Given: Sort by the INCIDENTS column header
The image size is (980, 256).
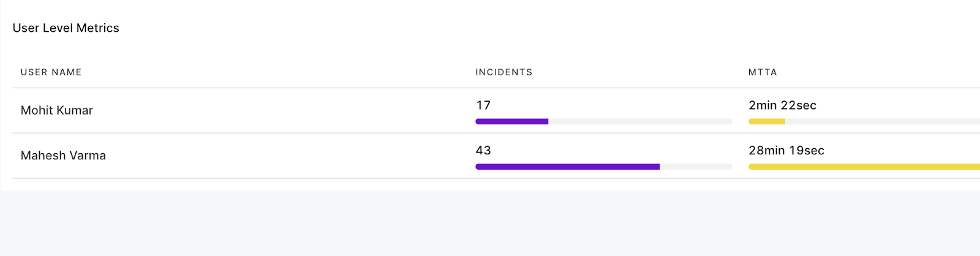Looking at the screenshot, I should (504, 72).
